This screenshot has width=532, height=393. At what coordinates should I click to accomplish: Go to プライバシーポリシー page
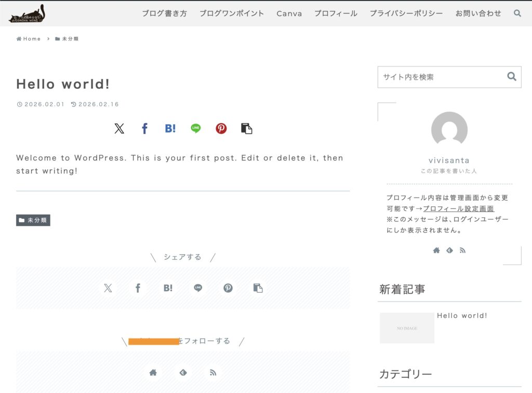pos(406,14)
